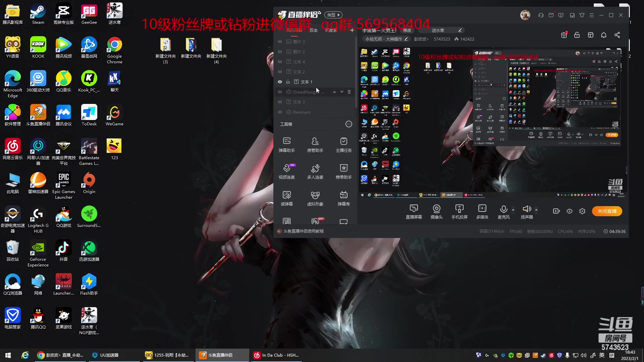The width and height of the screenshot is (644, 362).
Task: Switch to the 双击 scene tab
Action: pyautogui.click(x=313, y=30)
